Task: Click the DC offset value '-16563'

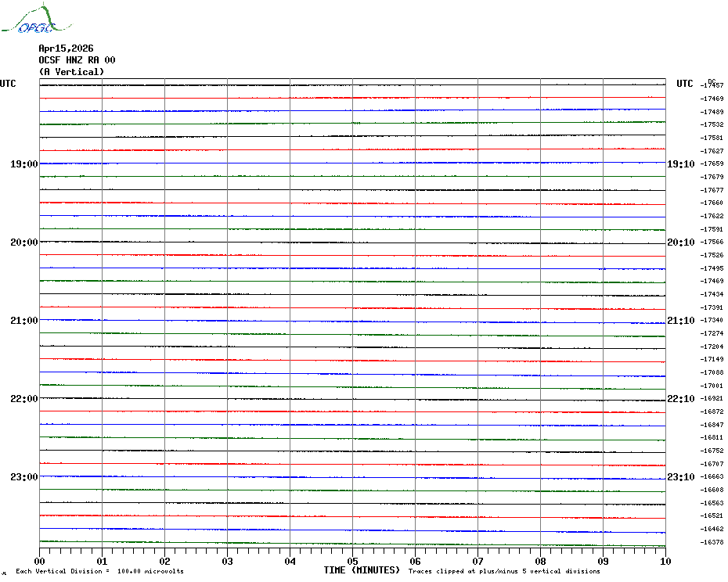Action: pos(712,503)
